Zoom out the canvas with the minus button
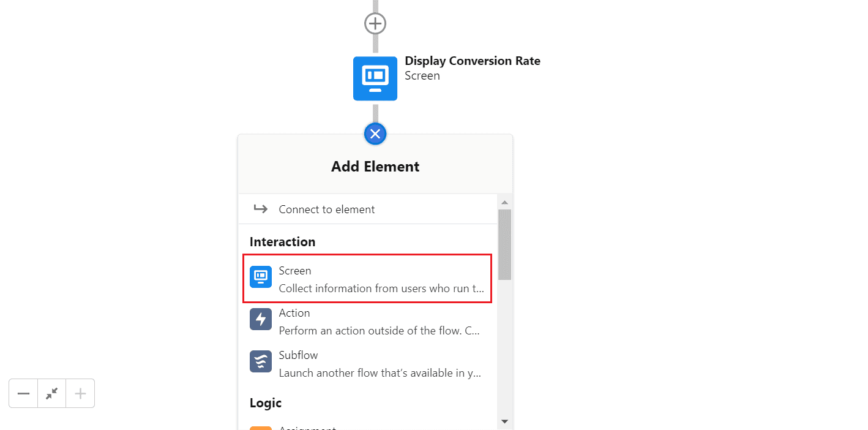The height and width of the screenshot is (430, 868). [x=23, y=393]
